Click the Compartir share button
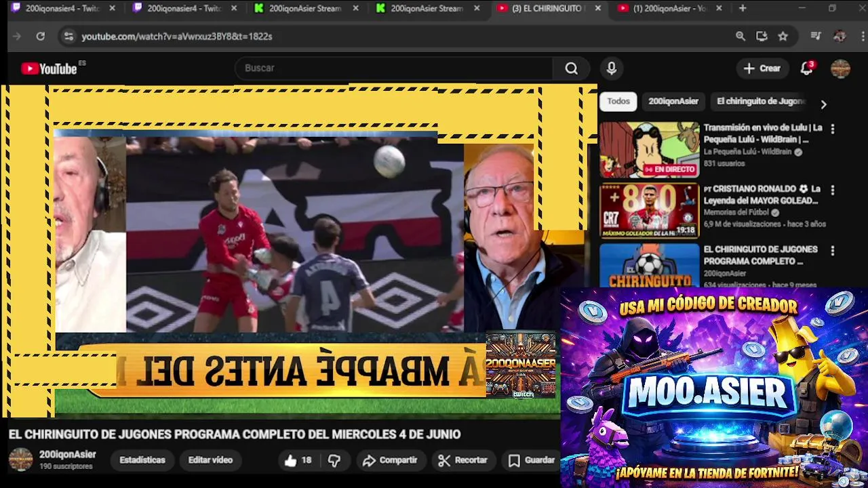Image resolution: width=868 pixels, height=488 pixels. 390,460
